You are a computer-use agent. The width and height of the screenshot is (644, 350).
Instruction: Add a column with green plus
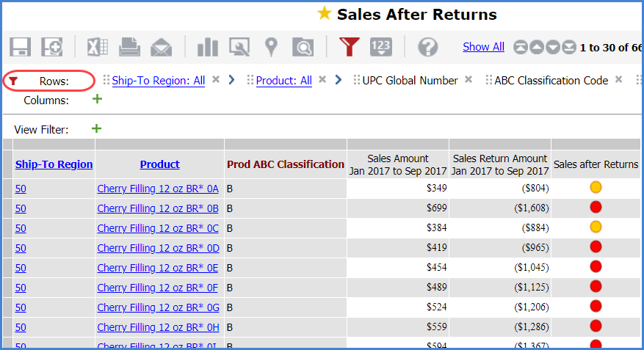tap(97, 100)
